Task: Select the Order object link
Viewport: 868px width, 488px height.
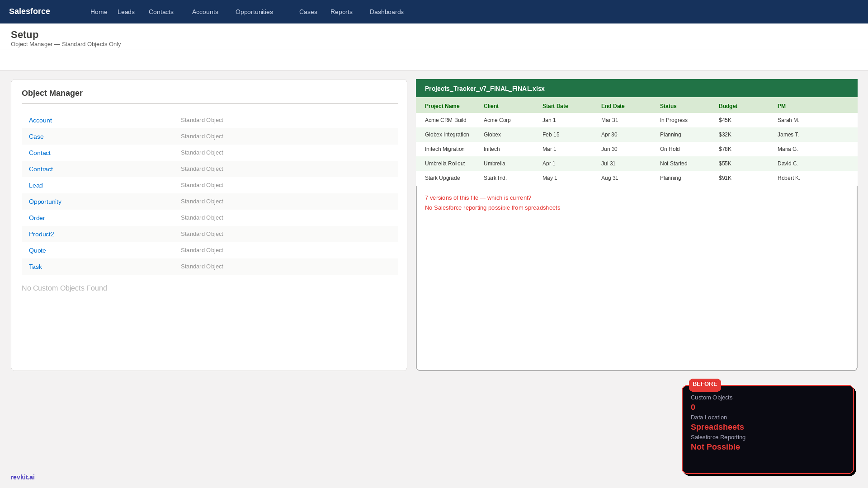Action: click(37, 218)
